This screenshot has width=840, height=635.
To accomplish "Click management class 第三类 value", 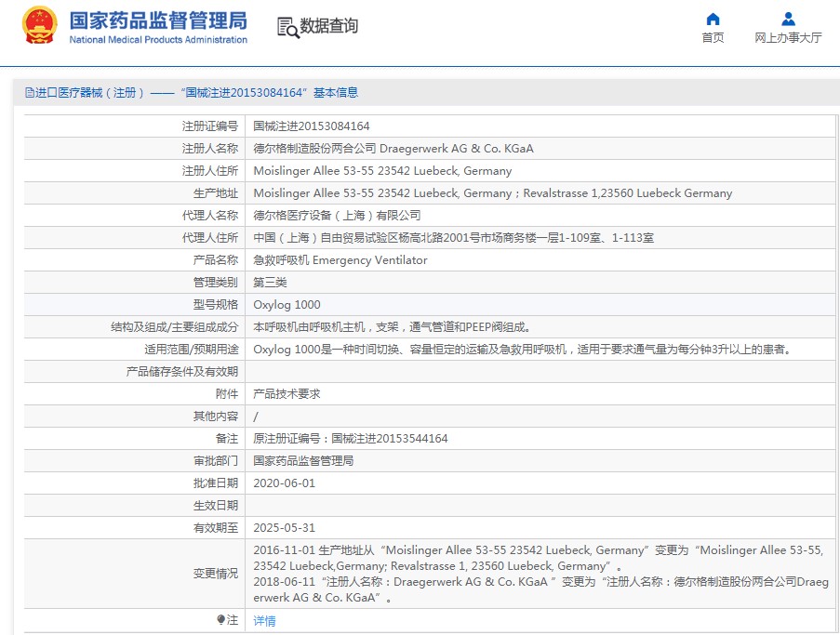I will pos(270,283).
